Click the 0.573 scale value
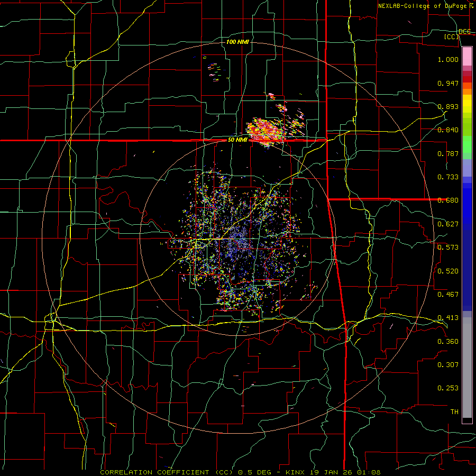 tap(448, 248)
